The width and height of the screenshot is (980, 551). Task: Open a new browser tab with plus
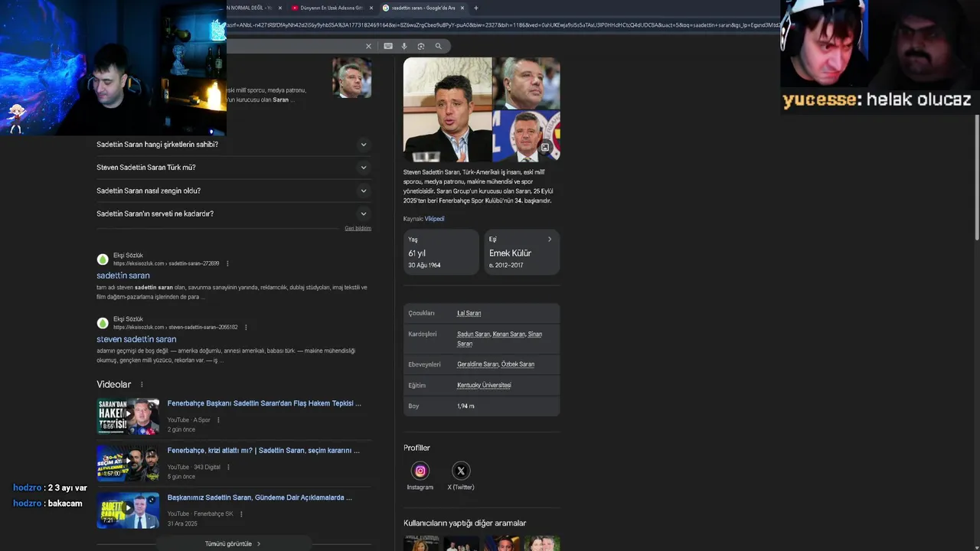(x=476, y=8)
